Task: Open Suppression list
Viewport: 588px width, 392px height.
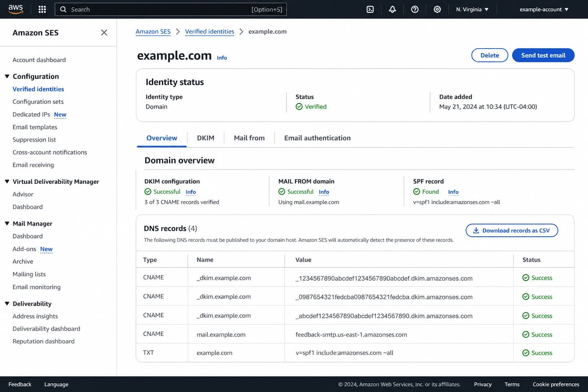Action: click(34, 140)
